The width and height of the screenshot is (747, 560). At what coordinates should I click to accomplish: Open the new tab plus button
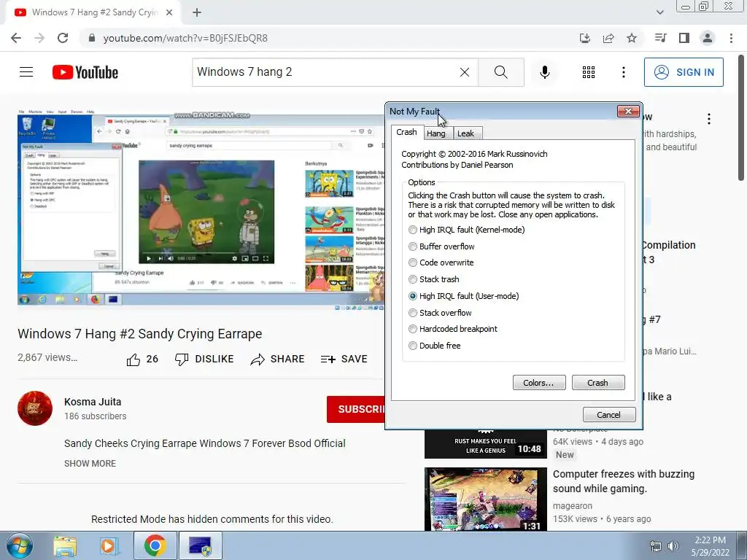(x=197, y=12)
